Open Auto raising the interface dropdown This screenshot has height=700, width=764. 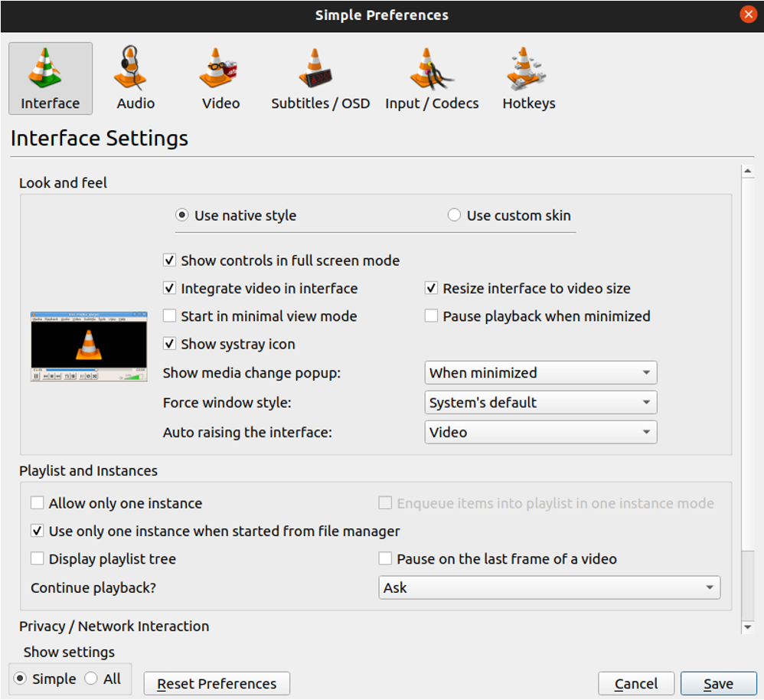point(540,433)
